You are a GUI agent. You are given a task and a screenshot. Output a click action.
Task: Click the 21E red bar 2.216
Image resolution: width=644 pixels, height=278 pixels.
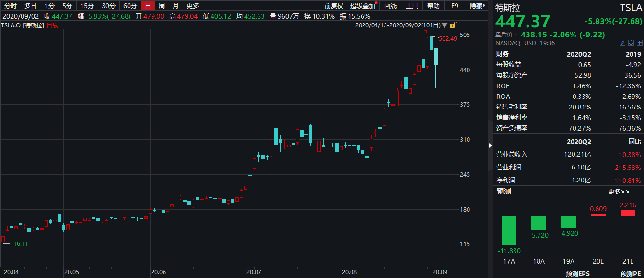pyautogui.click(x=628, y=213)
